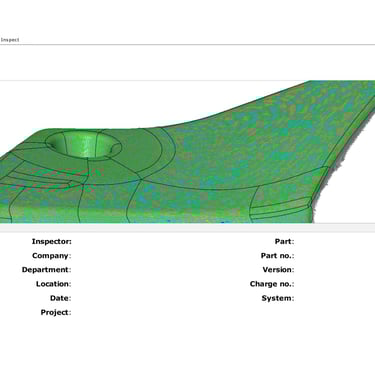
Task: Click the Charge no. field label
Action: pyautogui.click(x=272, y=284)
